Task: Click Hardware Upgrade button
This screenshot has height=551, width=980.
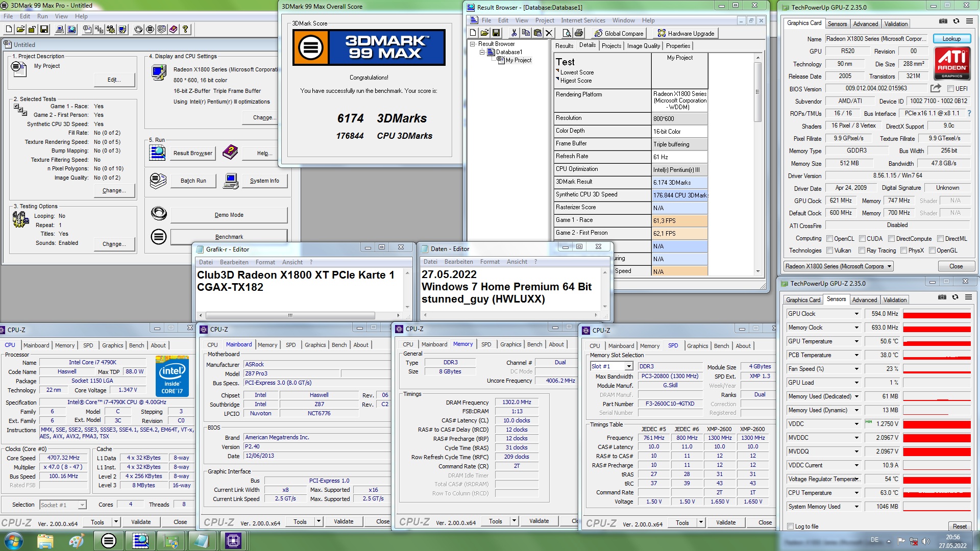Action: (685, 33)
